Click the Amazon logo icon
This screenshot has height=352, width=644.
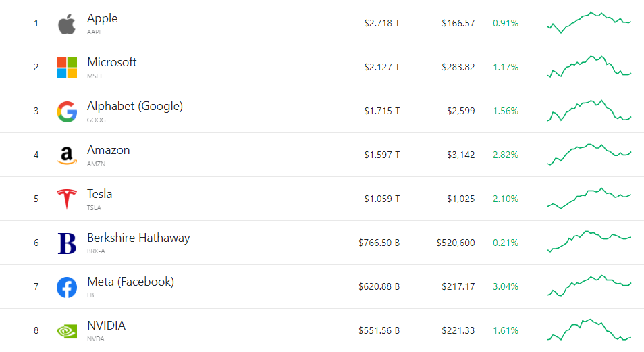coord(66,155)
